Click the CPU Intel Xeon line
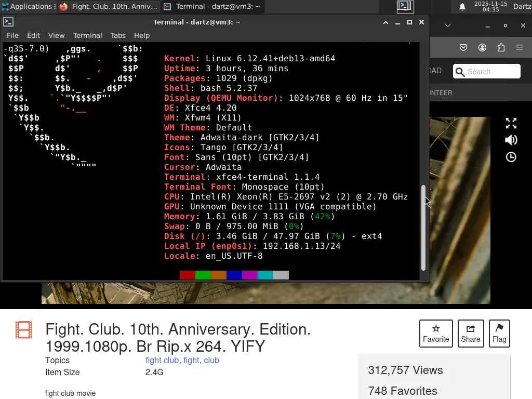Image resolution: width=532 pixels, height=399 pixels. tap(286, 197)
